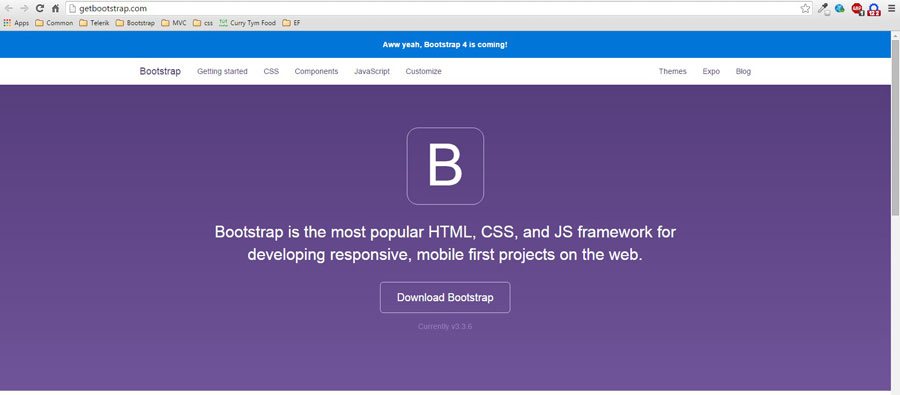Open the red ABP adblock extension

click(858, 9)
